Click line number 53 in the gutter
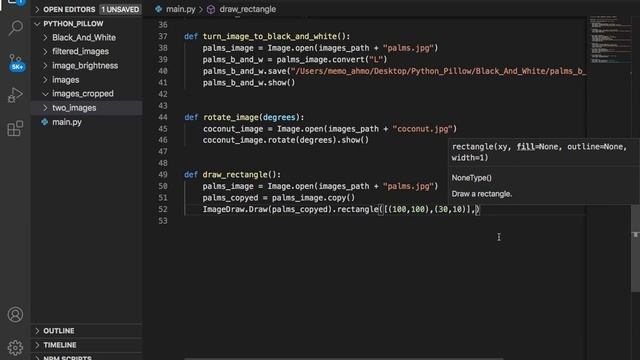This screenshot has width=640, height=360. tap(163, 221)
